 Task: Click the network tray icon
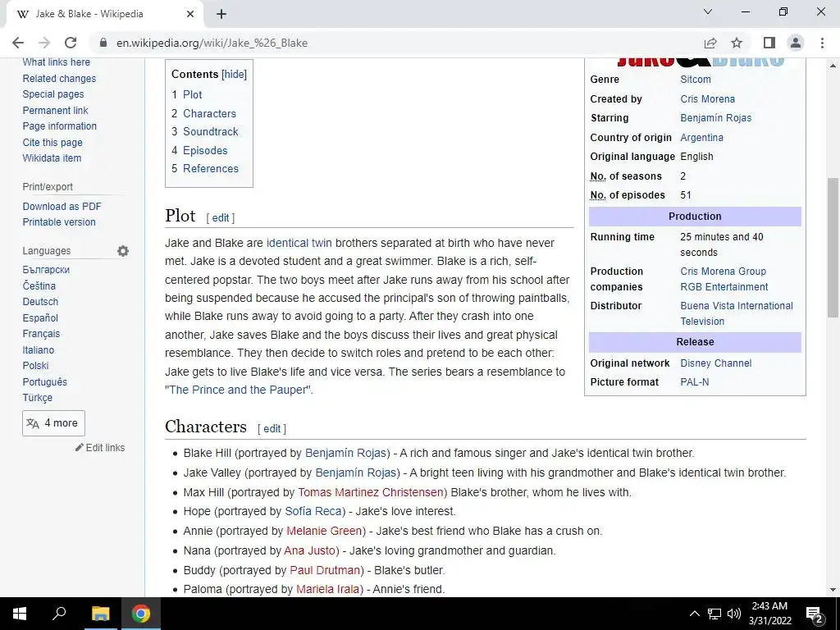coord(714,614)
